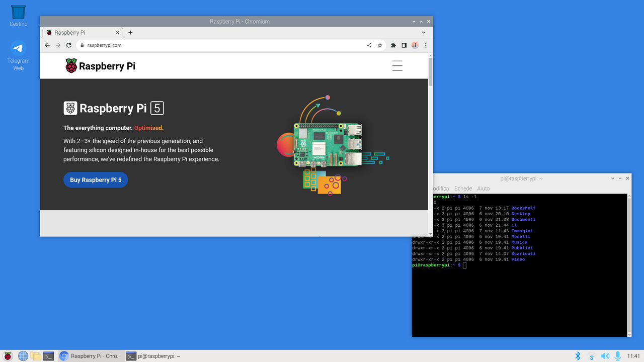Bookmark this page with the star

[380, 45]
